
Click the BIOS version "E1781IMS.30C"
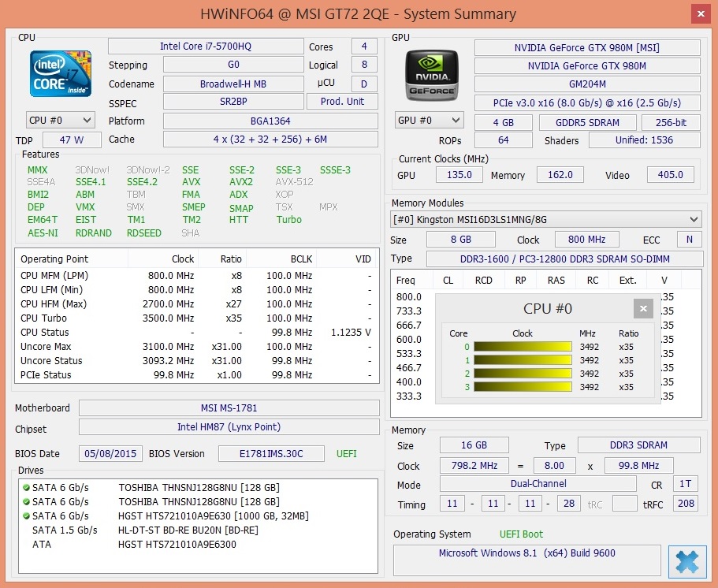(x=271, y=454)
